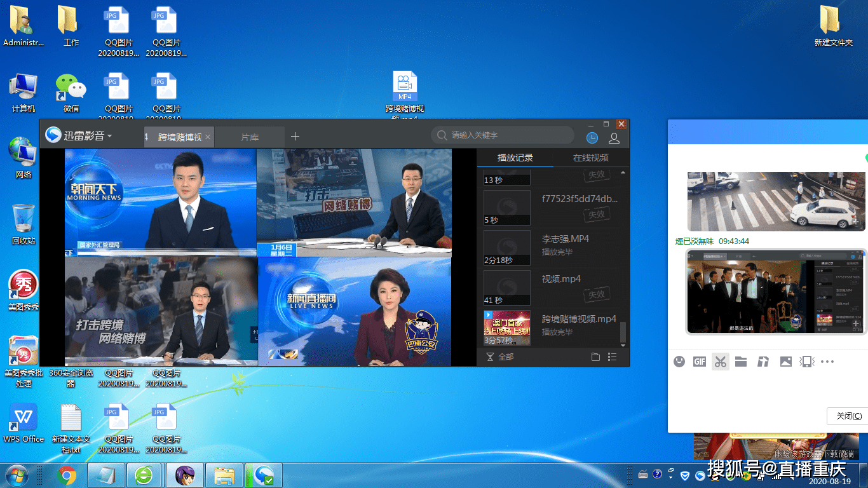
Task: Click the music share icon in chat
Action: [763, 362]
